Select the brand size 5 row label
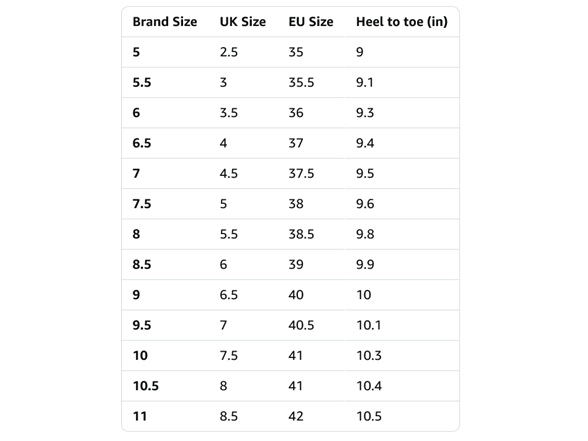Image resolution: width=588 pixels, height=441 pixels. 136,52
